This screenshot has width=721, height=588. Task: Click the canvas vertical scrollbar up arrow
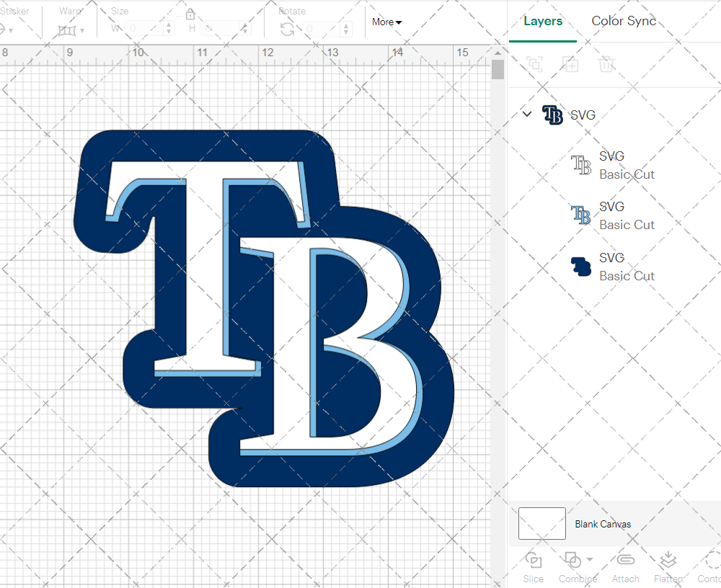(x=497, y=53)
